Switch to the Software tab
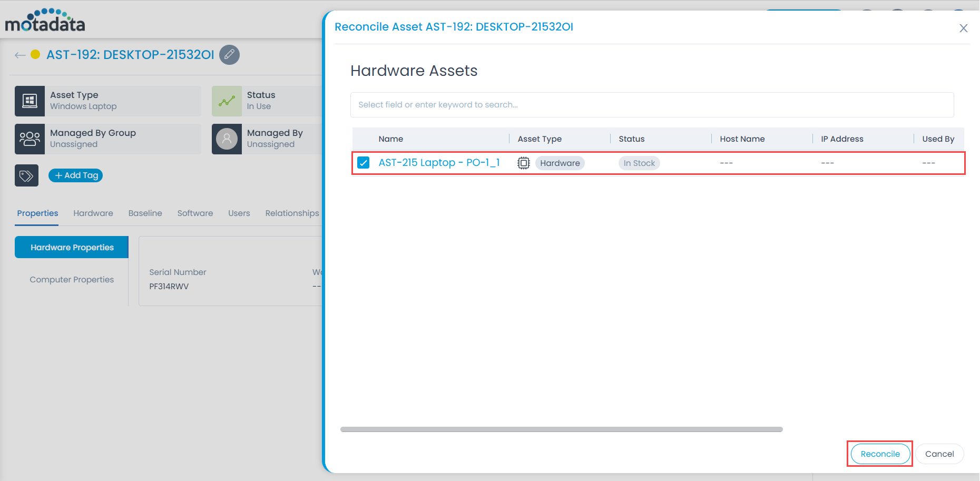980x481 pixels. click(x=195, y=213)
